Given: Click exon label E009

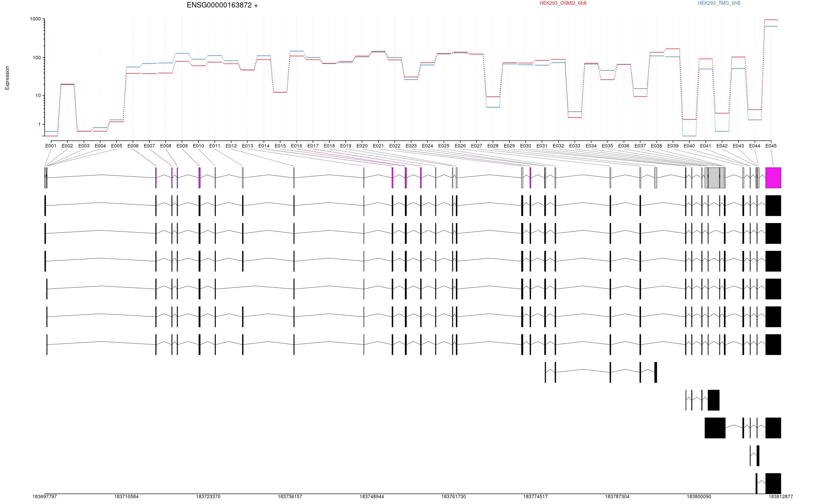Looking at the screenshot, I should 182,146.
